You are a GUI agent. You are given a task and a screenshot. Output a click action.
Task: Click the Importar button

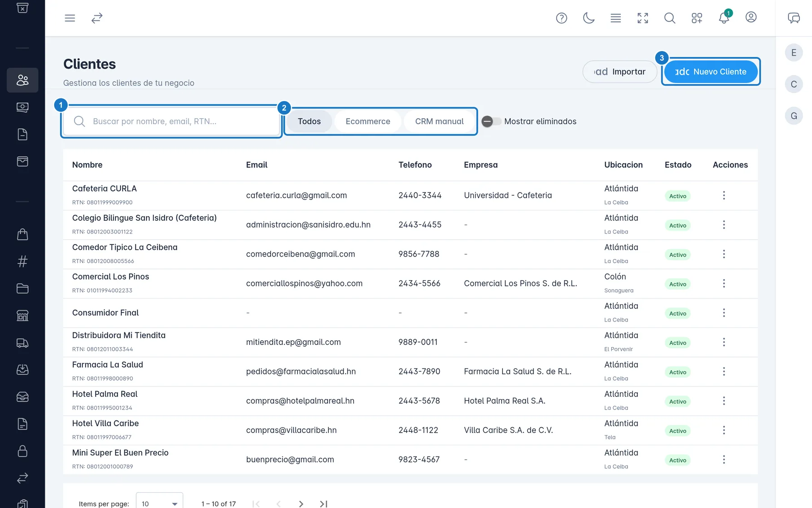(620, 72)
